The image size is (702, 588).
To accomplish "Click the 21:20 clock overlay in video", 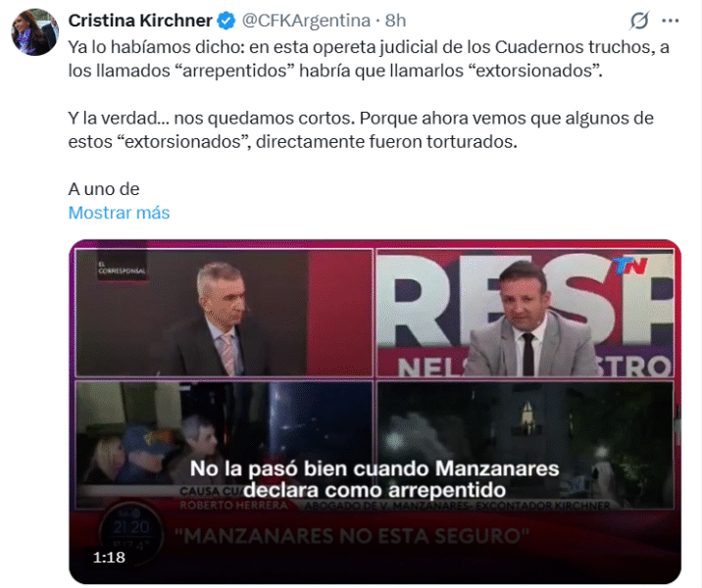I will 131,527.
